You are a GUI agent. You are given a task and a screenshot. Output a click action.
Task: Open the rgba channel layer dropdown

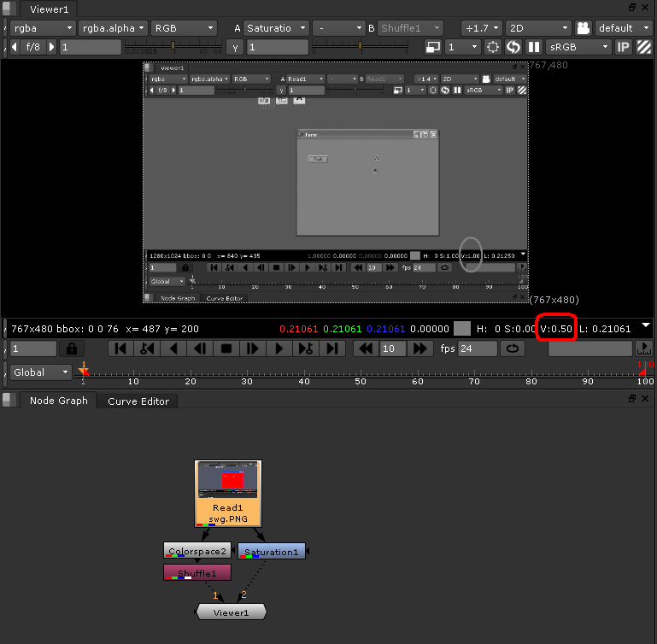coord(42,28)
